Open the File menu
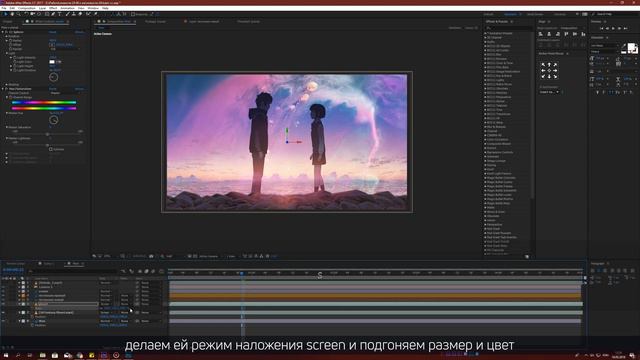 tap(4, 8)
